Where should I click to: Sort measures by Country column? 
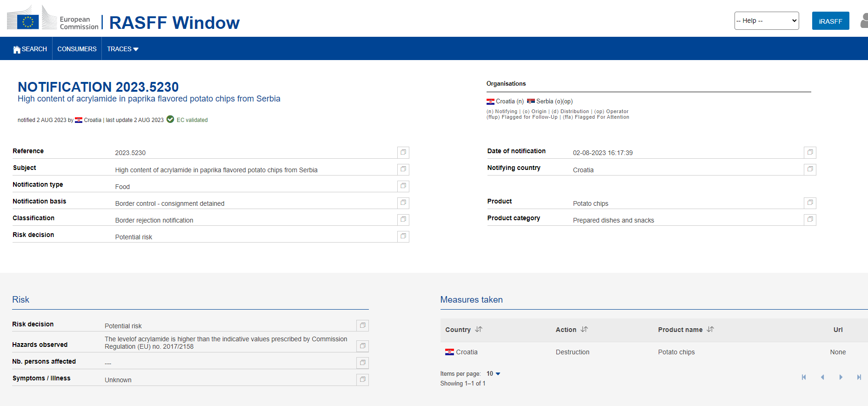pos(479,329)
